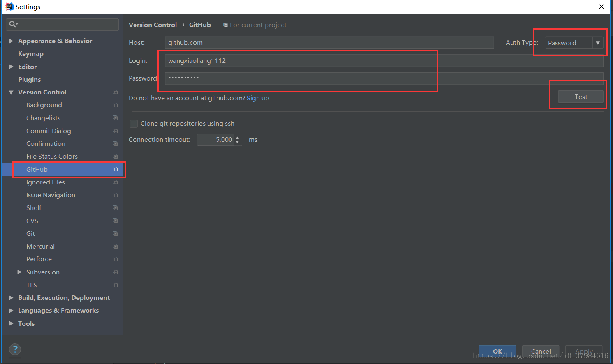Select Mercurial item
This screenshot has width=613, height=364.
coord(40,247)
